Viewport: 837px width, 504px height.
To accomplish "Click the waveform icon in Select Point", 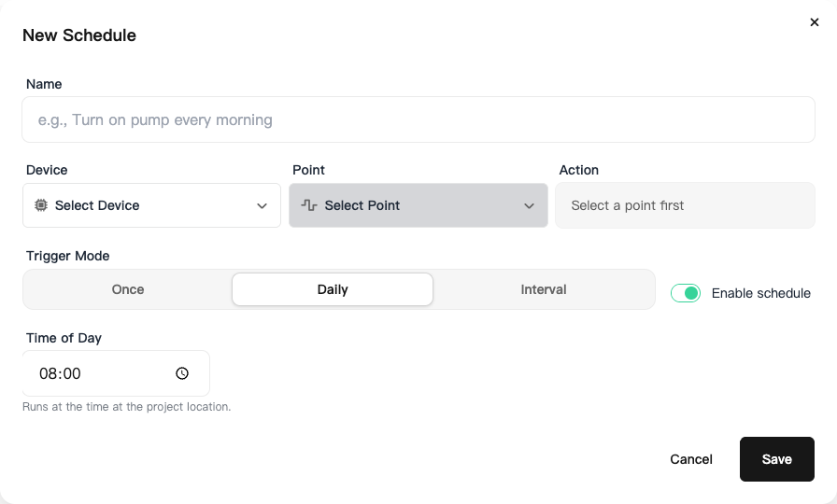I will click(x=309, y=205).
